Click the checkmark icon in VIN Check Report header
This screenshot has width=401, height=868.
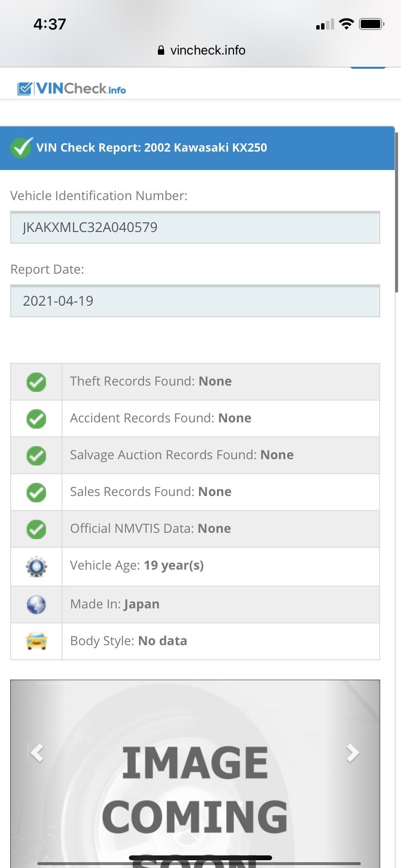click(x=22, y=147)
